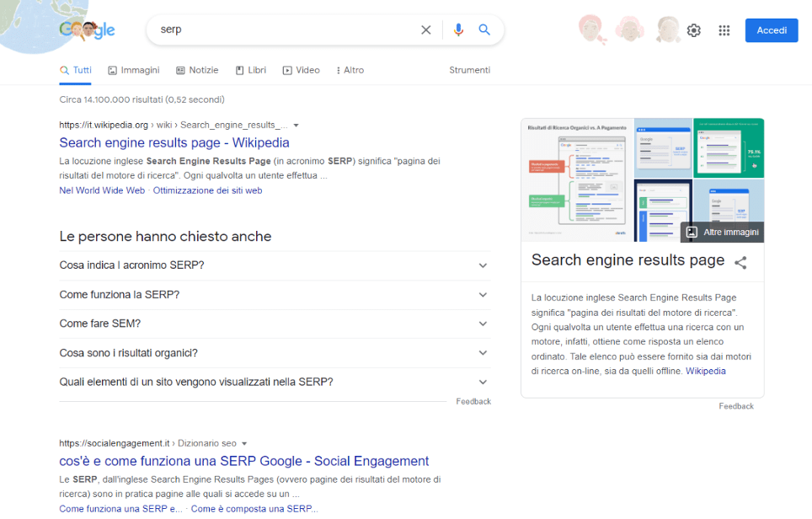This screenshot has height=519, width=812.
Task: Sign in with the Accedi button
Action: click(772, 30)
